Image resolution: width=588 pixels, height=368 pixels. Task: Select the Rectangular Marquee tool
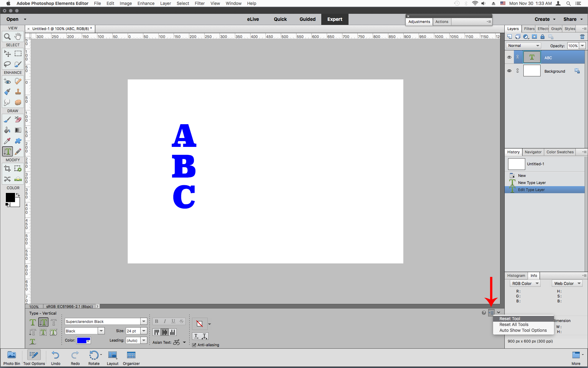[x=18, y=53]
